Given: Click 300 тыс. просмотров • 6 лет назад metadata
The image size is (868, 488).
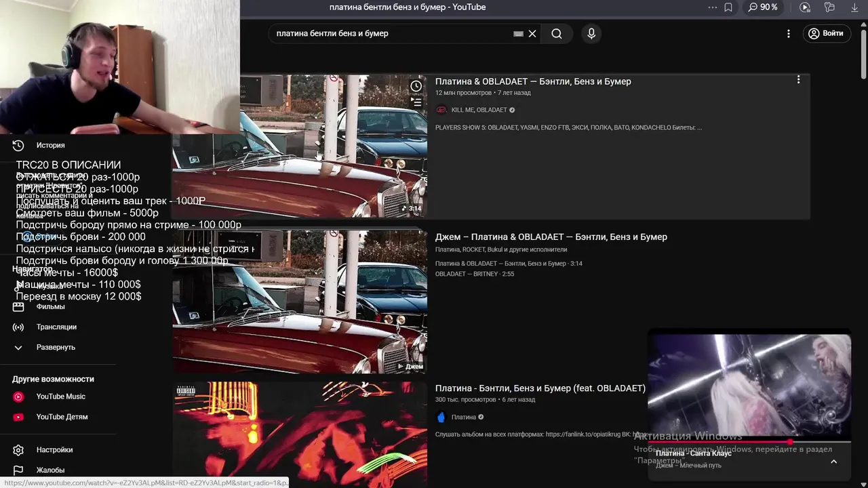Looking at the screenshot, I should [485, 400].
